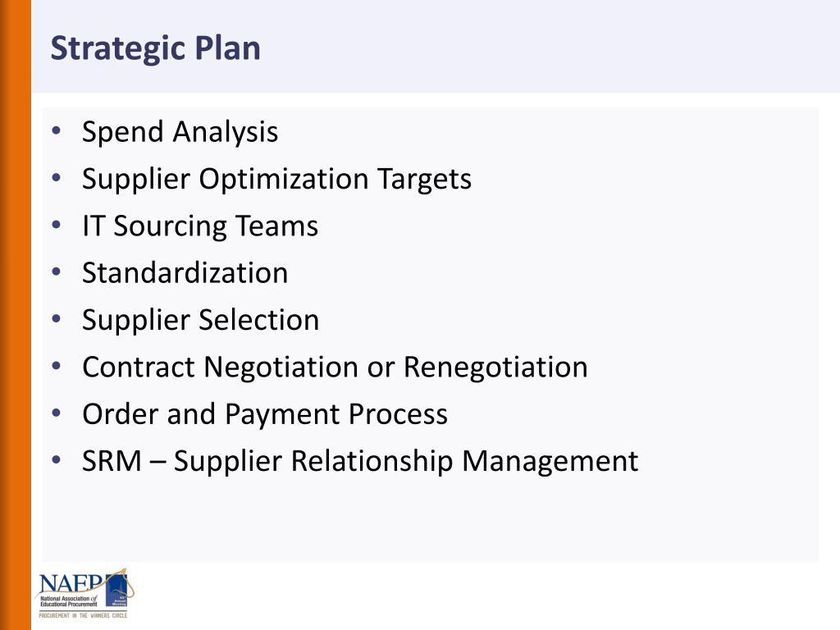This screenshot has height=630, width=840.
Task: Click the bullet dot before Standardization
Action: tap(57, 272)
